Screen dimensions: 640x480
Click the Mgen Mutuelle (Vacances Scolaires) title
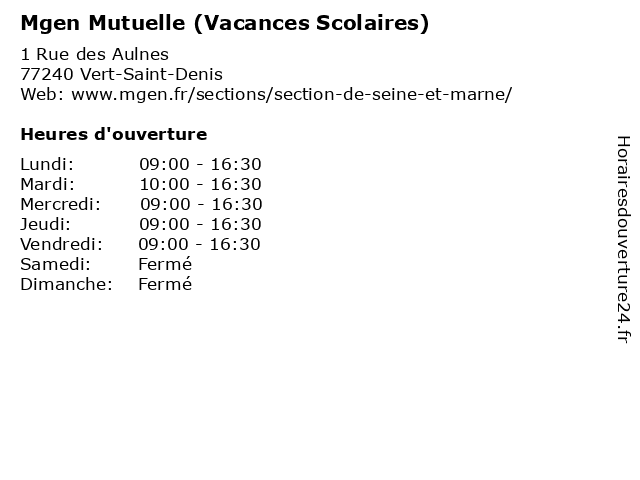tap(225, 23)
